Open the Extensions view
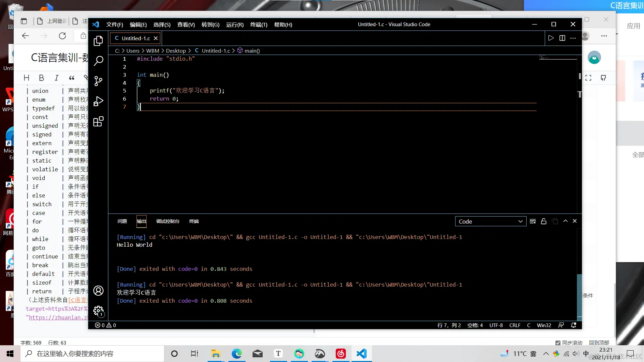644x362 pixels. click(x=98, y=121)
